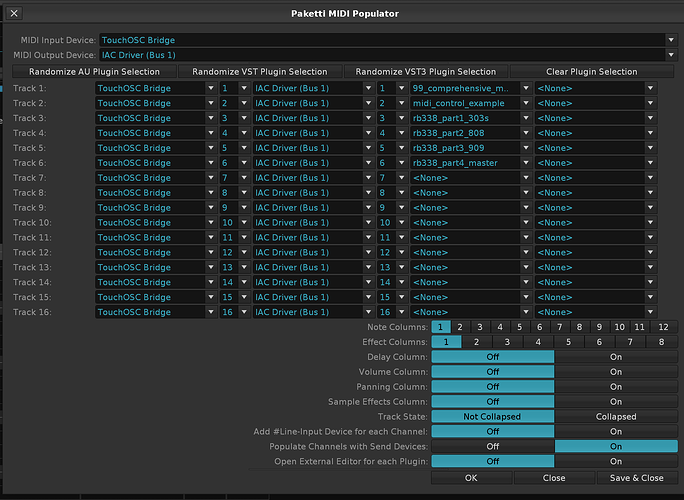Open the last <None> dropdown in Track 4's row
Screen dimensions: 684x500
point(596,133)
